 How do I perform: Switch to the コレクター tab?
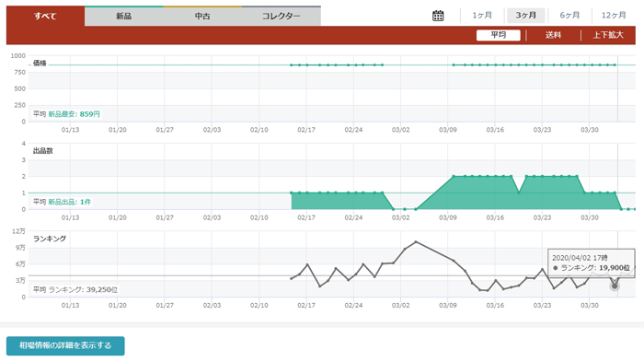(282, 16)
